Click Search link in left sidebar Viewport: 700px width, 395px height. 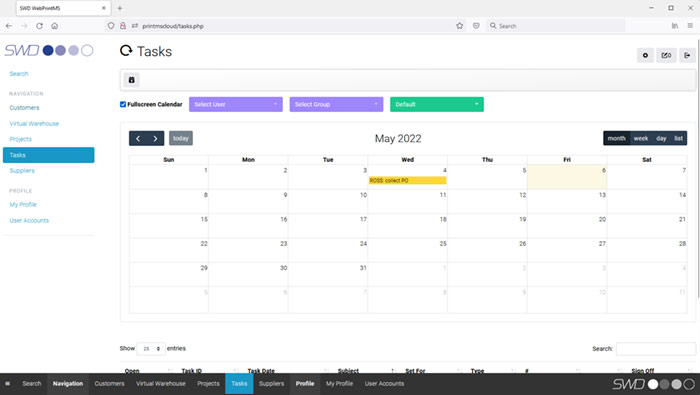click(19, 74)
